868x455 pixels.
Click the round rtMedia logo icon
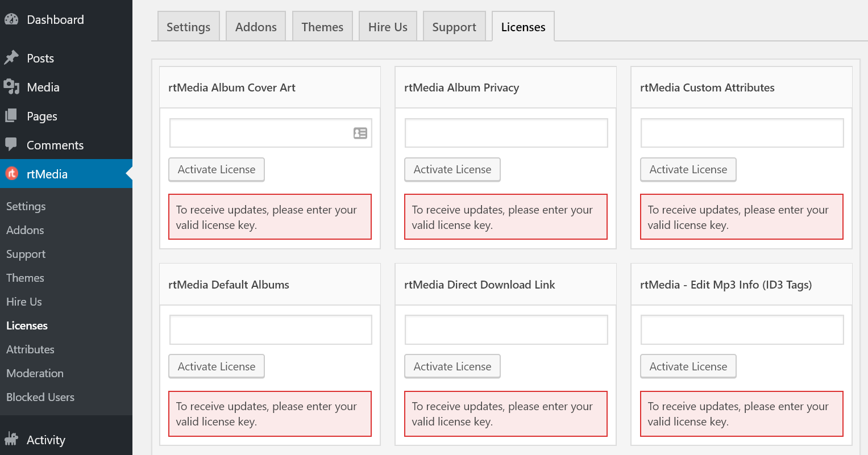[x=13, y=173]
